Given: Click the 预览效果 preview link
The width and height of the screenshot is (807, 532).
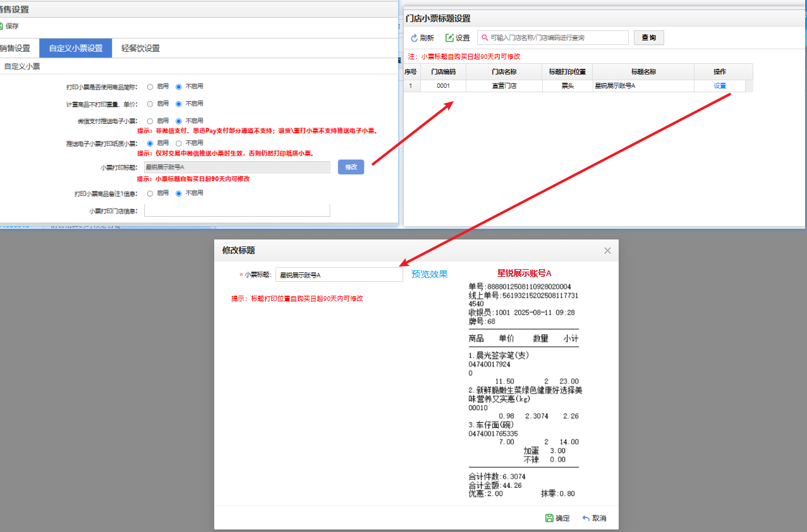Looking at the screenshot, I should (x=429, y=274).
